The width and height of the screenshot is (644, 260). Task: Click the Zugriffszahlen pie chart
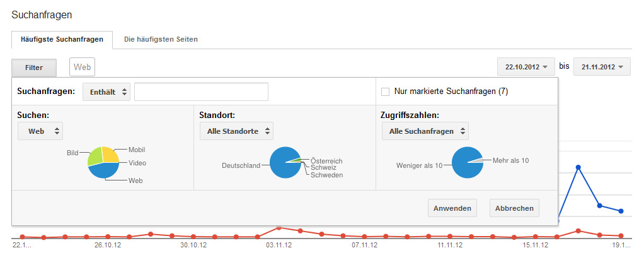coord(468,163)
